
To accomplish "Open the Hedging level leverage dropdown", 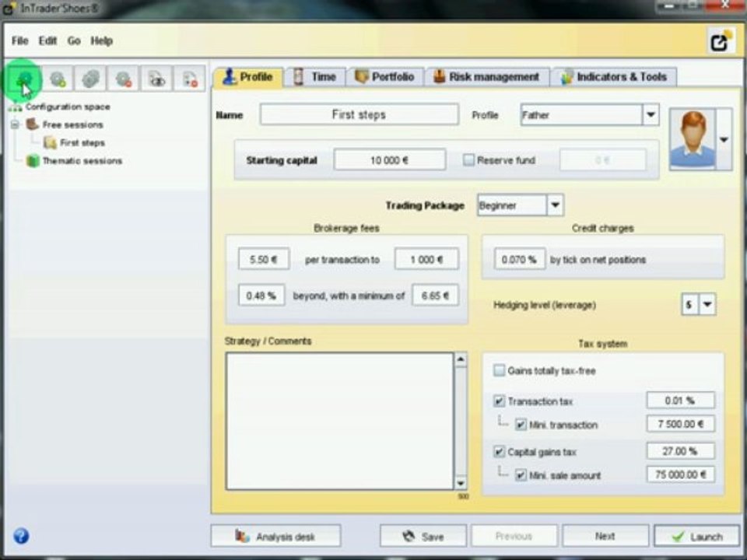I will pos(707,304).
